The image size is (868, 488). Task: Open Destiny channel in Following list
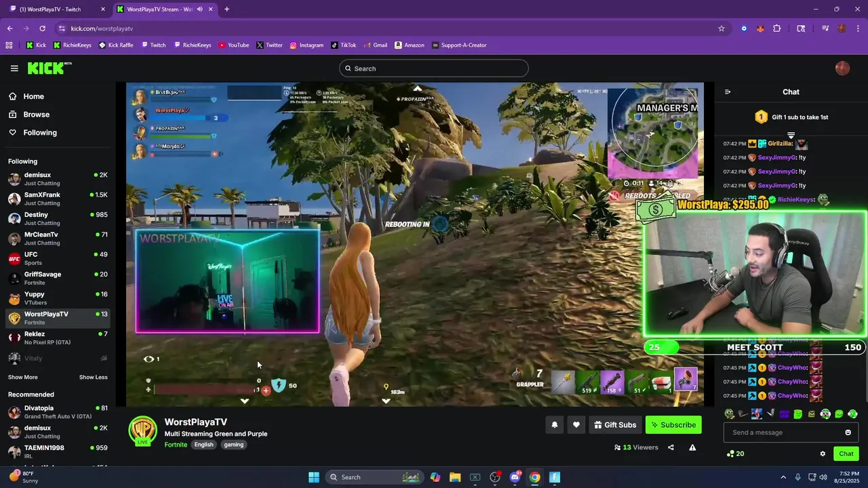click(58, 218)
